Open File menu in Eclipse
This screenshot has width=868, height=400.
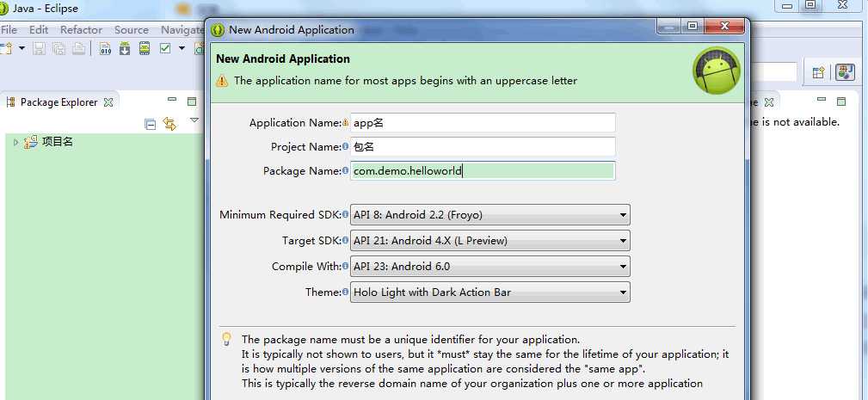click(x=9, y=30)
